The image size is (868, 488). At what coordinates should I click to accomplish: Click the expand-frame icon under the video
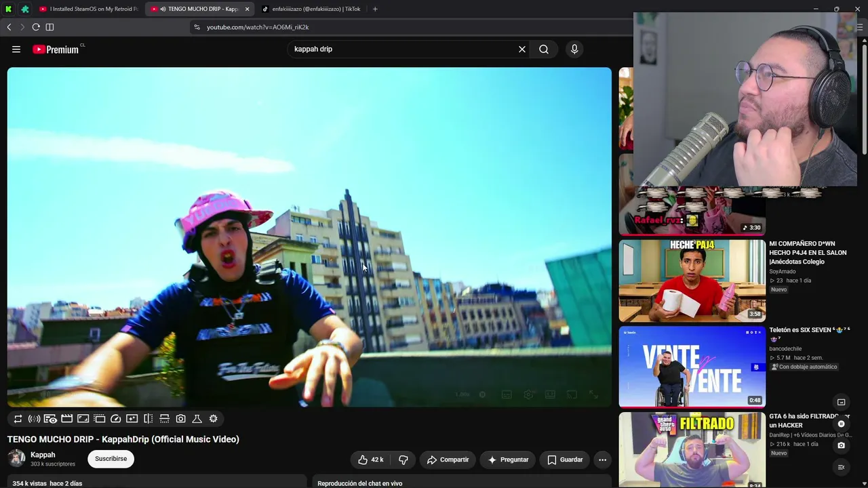coord(83,419)
